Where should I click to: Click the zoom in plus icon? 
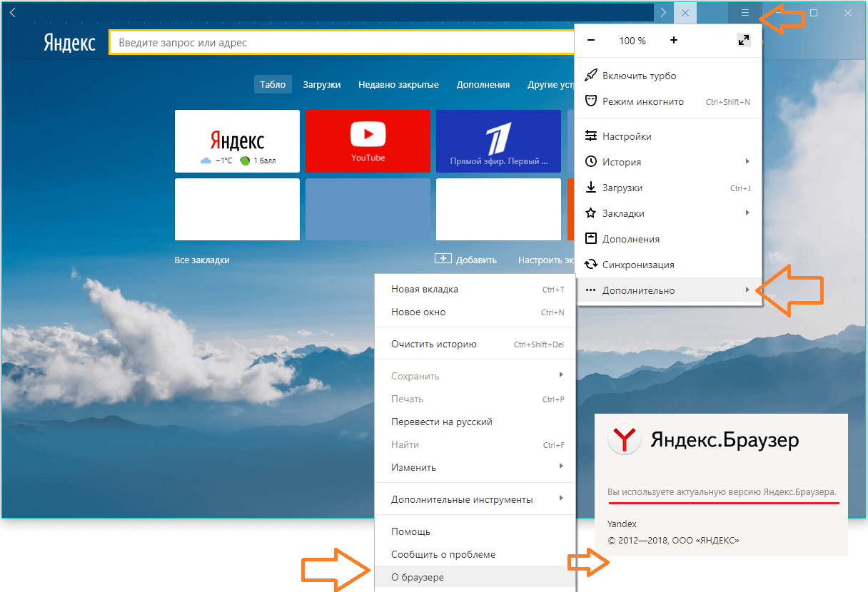click(674, 41)
